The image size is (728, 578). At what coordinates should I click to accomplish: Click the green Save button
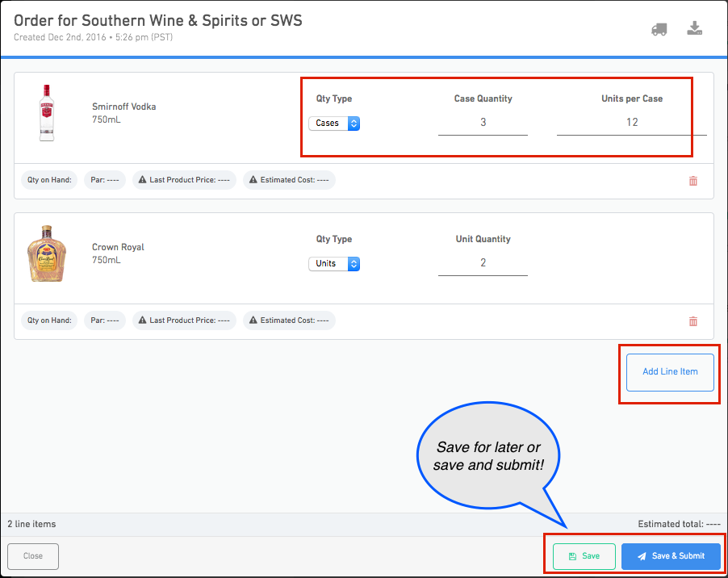click(584, 556)
